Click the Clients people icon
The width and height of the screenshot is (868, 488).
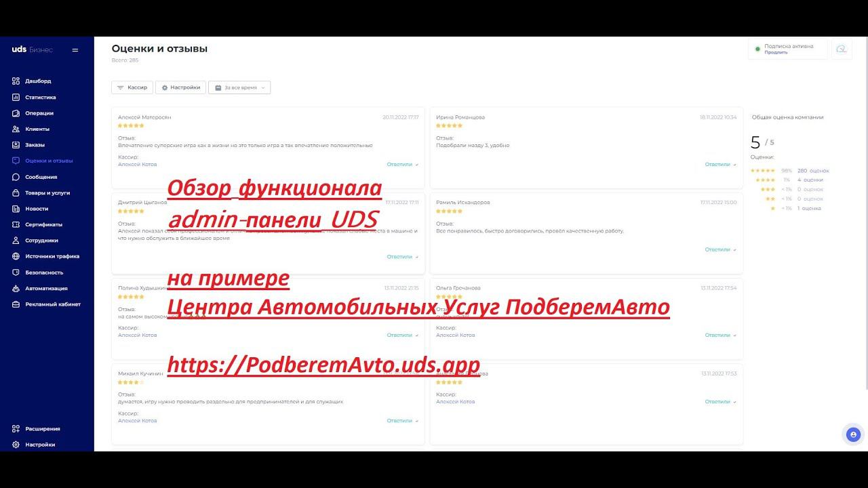16,129
